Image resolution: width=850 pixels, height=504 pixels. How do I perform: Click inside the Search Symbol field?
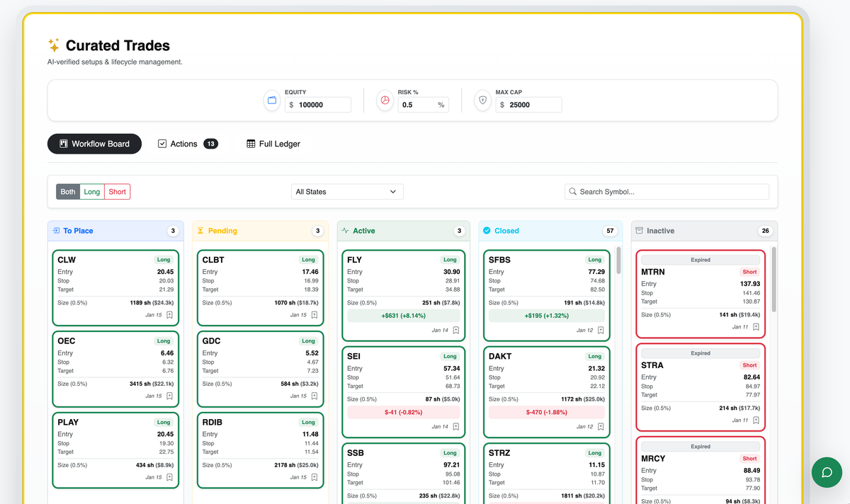click(x=666, y=191)
